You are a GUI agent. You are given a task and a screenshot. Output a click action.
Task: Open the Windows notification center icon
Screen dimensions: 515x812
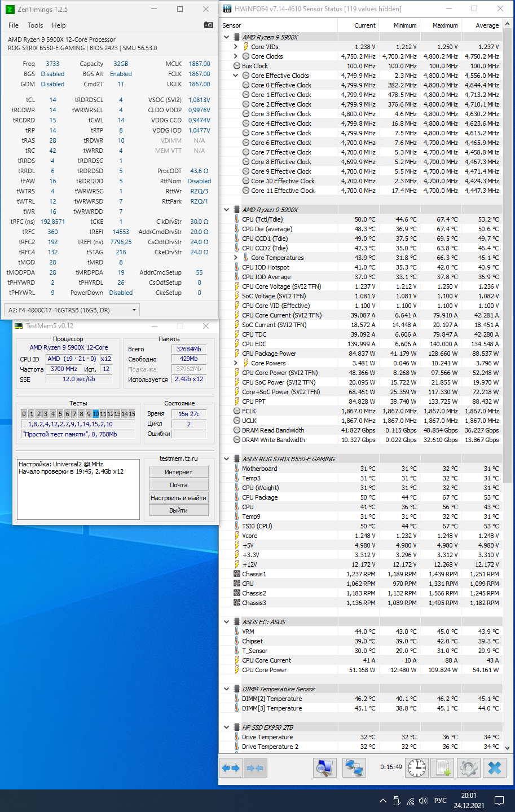[x=499, y=801]
